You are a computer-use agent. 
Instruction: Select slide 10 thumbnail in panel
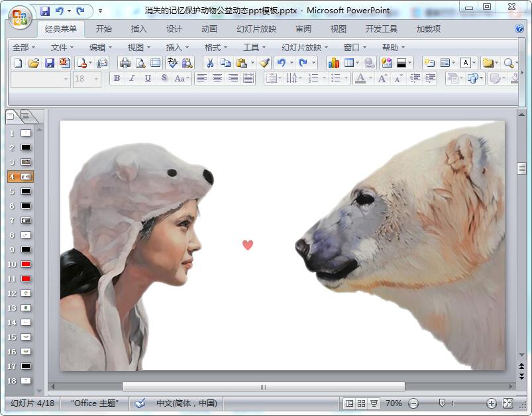pos(26,264)
